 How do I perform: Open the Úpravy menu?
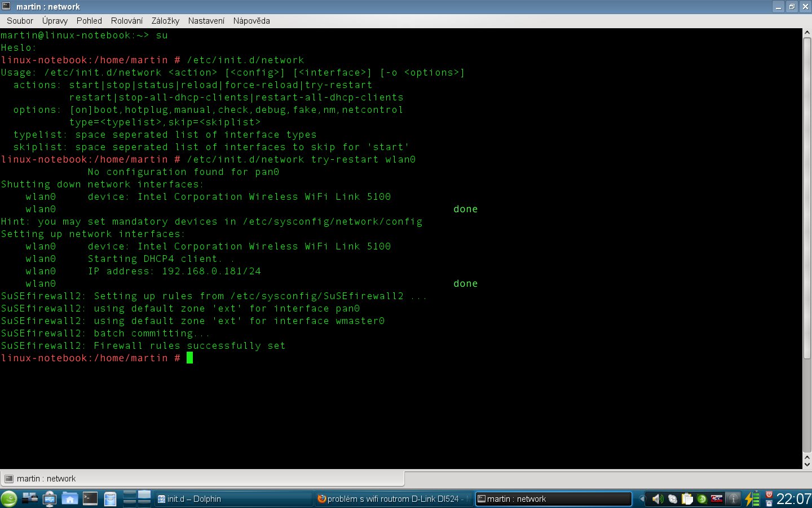point(55,21)
